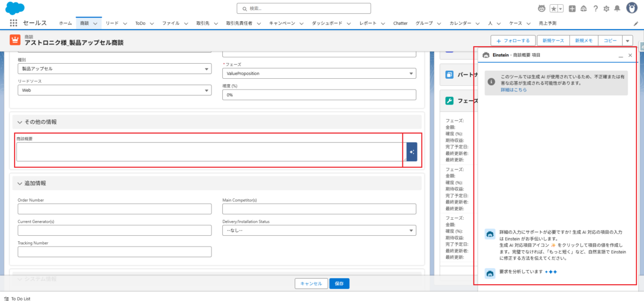Open the global actions plus icon
Screen dimensions: 644x305
(x=573, y=9)
